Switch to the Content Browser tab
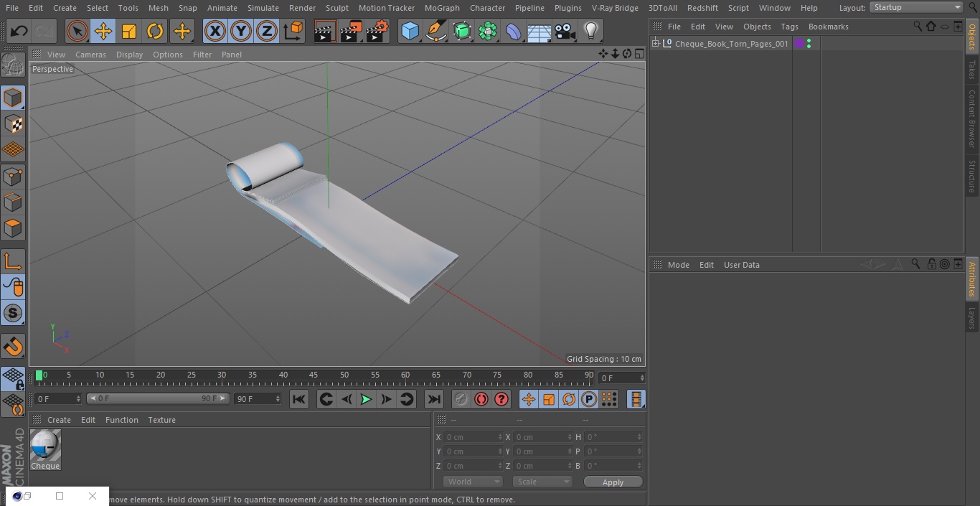980x506 pixels. click(x=972, y=119)
